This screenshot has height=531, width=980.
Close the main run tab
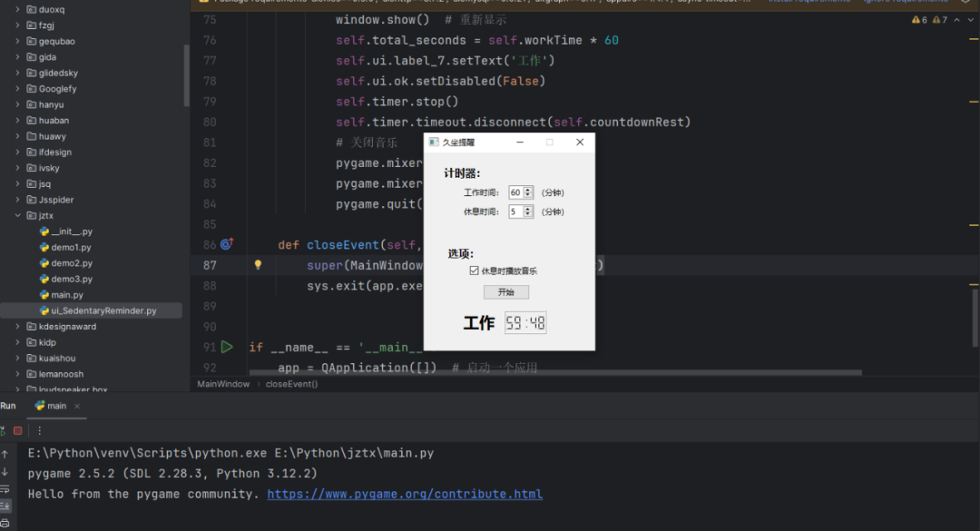(x=77, y=406)
